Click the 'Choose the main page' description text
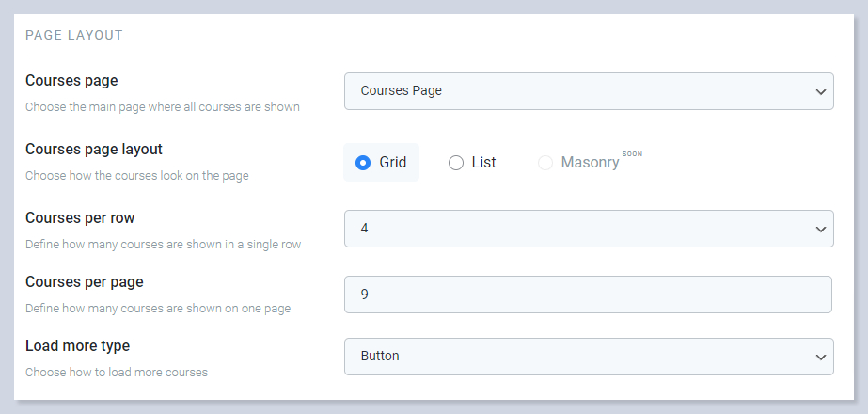 click(162, 107)
